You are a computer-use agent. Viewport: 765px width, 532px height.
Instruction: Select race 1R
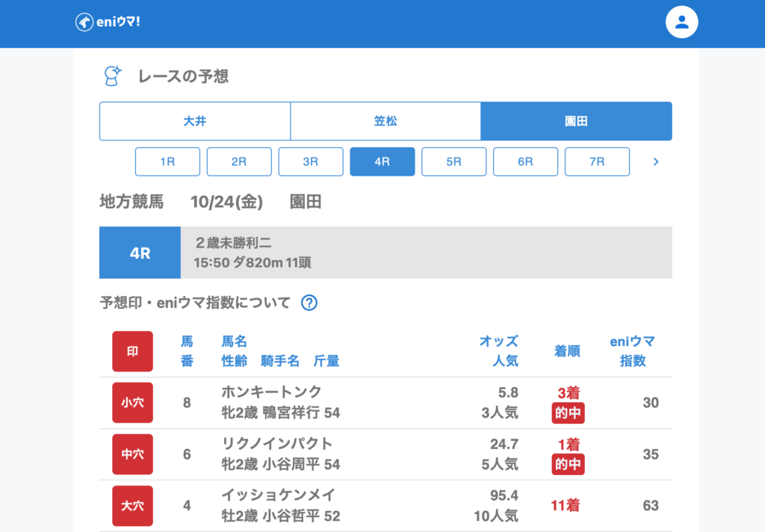(167, 161)
